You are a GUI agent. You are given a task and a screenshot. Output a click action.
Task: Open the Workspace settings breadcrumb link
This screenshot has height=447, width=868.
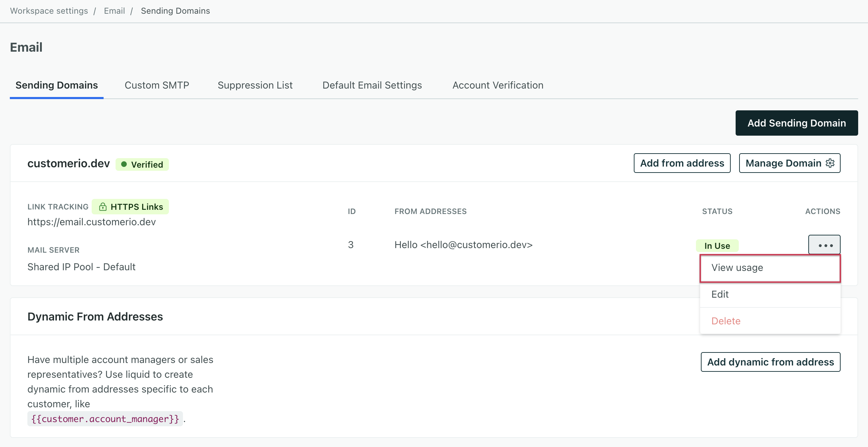[x=49, y=11]
